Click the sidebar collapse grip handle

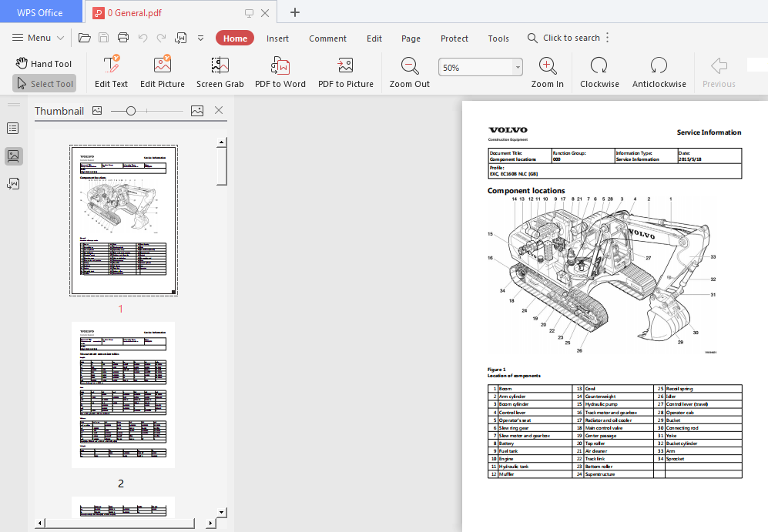pos(14,105)
